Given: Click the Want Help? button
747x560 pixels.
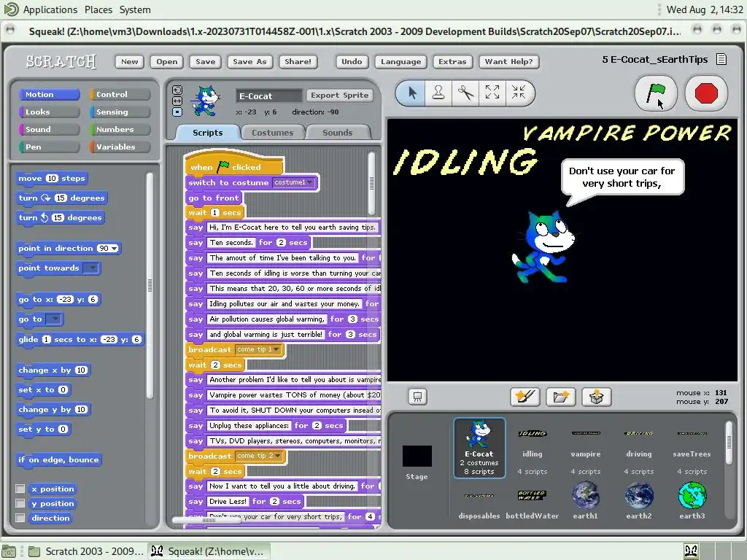Looking at the screenshot, I should click(508, 61).
